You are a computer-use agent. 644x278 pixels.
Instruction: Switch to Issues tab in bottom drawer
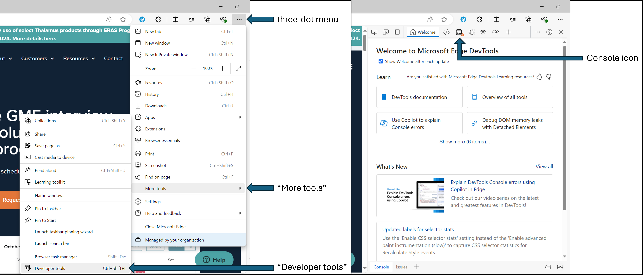point(402,267)
